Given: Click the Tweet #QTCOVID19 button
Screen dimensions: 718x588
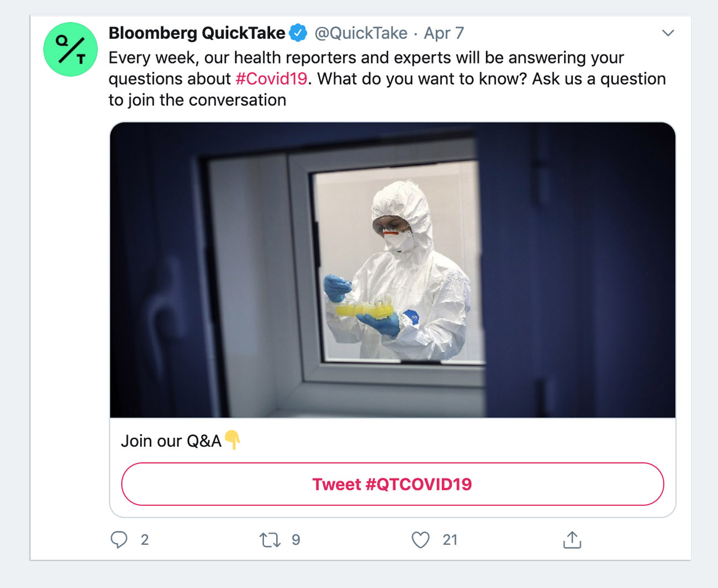Looking at the screenshot, I should pos(392,484).
